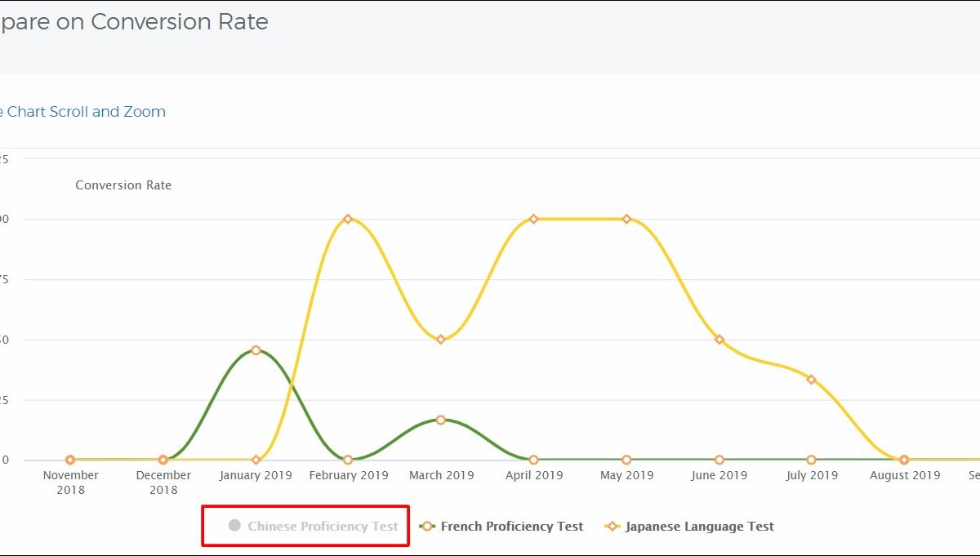Select Japanese series May 2019 data point
The height and width of the screenshot is (556, 980).
click(x=626, y=219)
